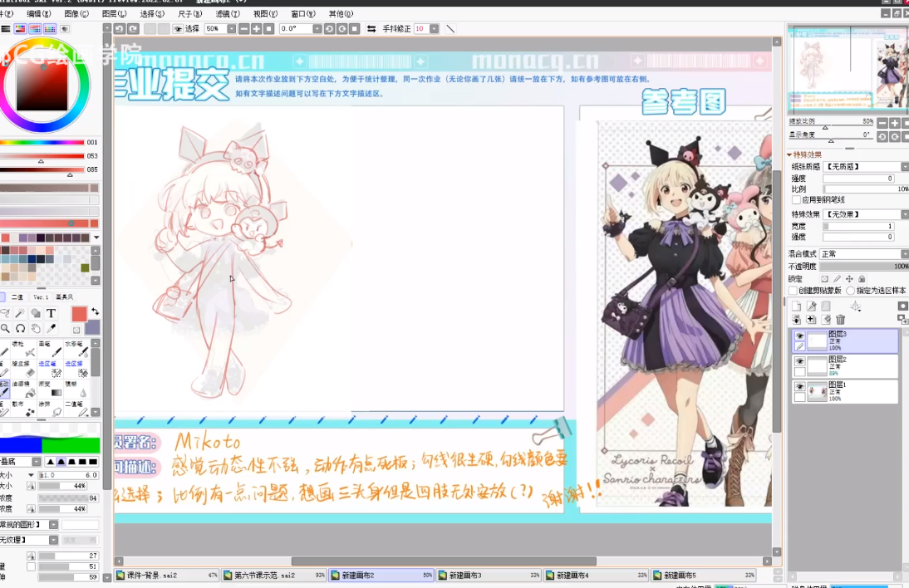Click the merge layer down icon

pos(797,319)
